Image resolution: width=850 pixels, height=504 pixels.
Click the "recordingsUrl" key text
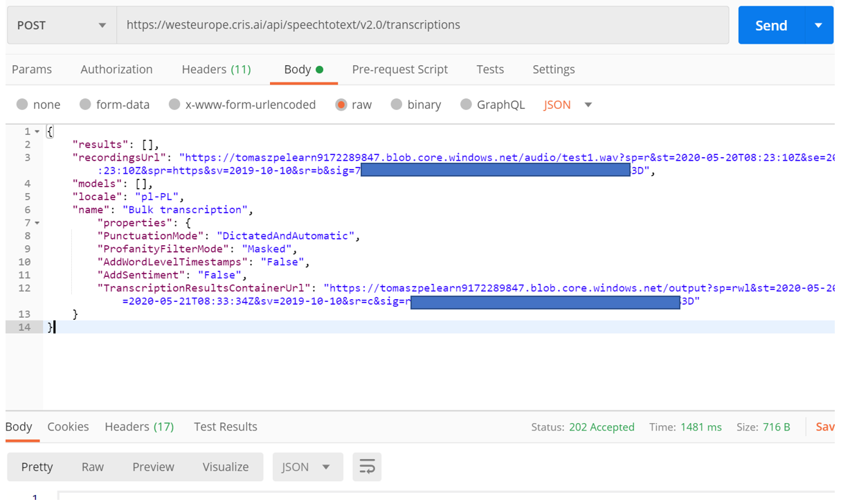[119, 158]
